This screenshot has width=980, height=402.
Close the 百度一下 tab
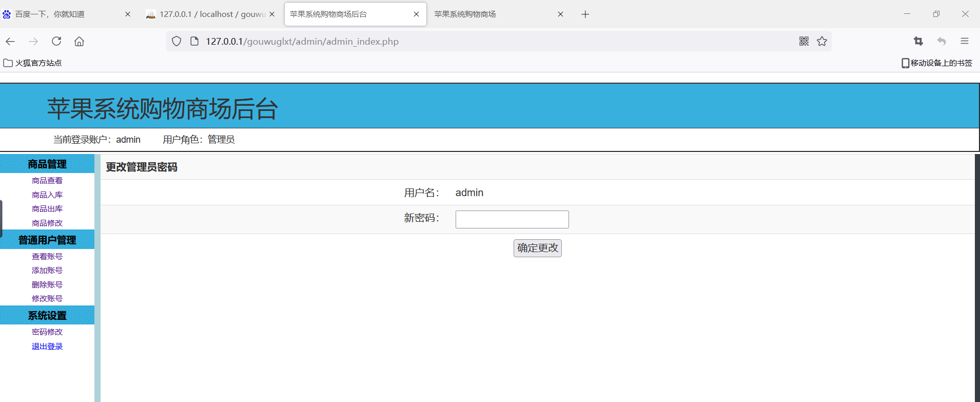(128, 14)
